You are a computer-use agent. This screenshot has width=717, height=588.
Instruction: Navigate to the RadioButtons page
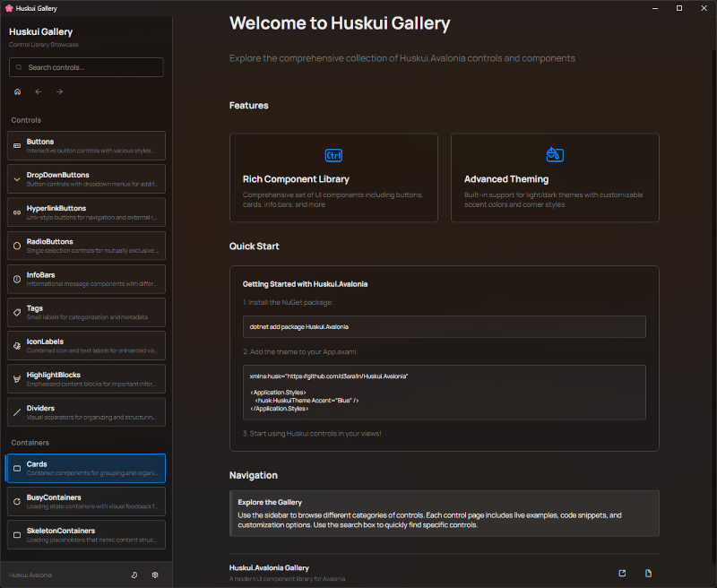(x=86, y=246)
